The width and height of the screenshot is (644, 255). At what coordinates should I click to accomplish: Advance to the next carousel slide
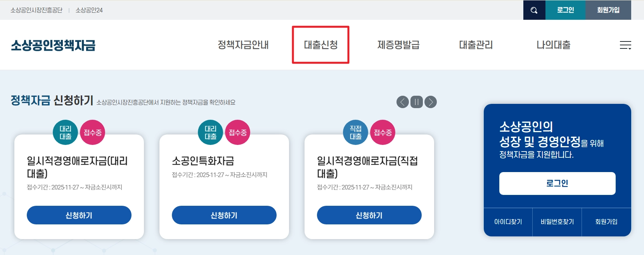(x=430, y=102)
